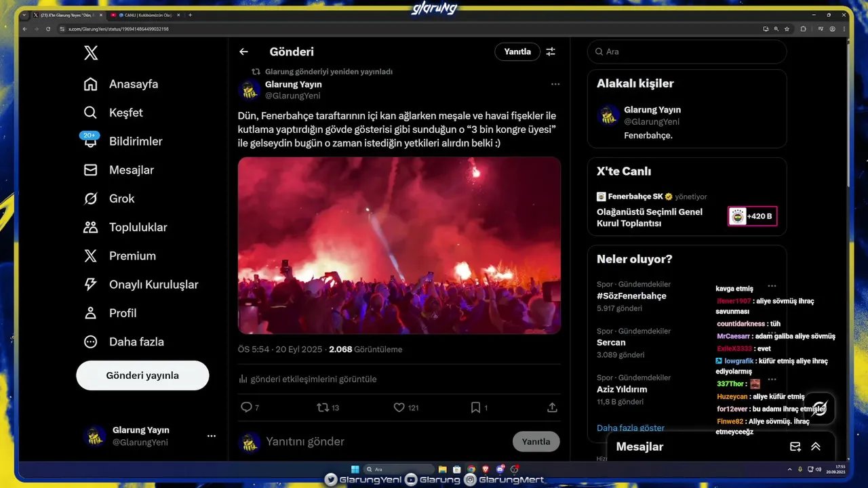Click the Windows taskbar search box

click(399, 469)
